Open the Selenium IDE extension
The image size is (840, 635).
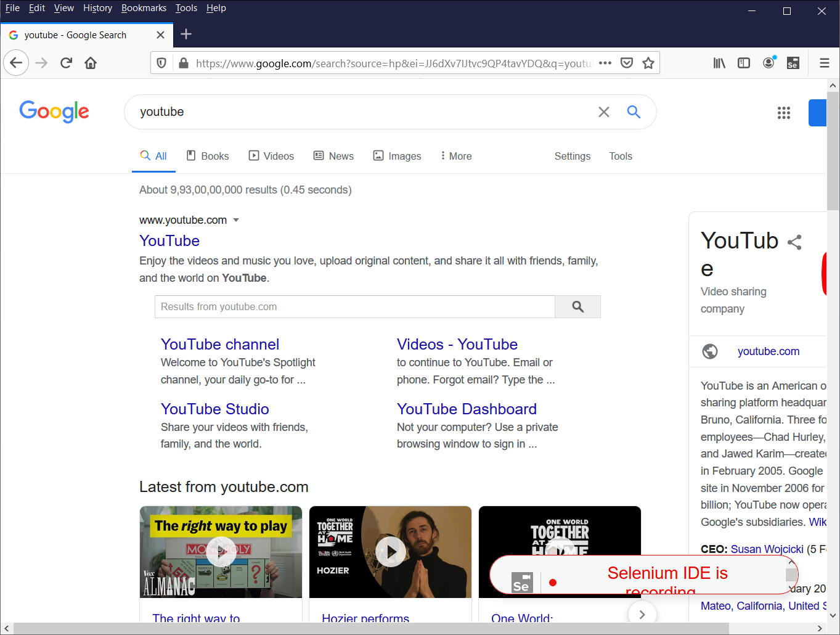point(793,63)
